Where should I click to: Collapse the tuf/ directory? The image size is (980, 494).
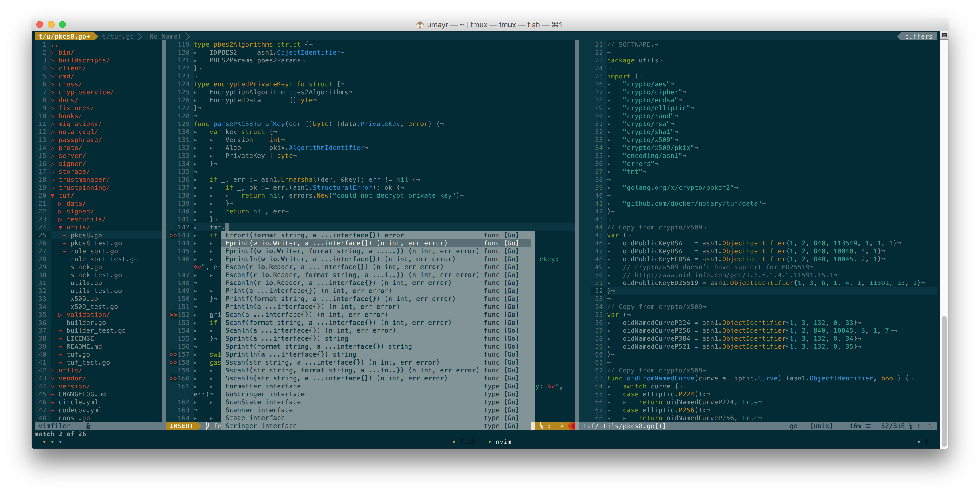click(53, 196)
